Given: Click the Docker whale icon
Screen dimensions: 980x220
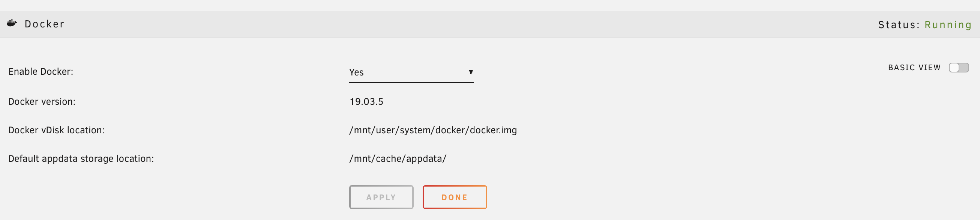Looking at the screenshot, I should coord(12,24).
